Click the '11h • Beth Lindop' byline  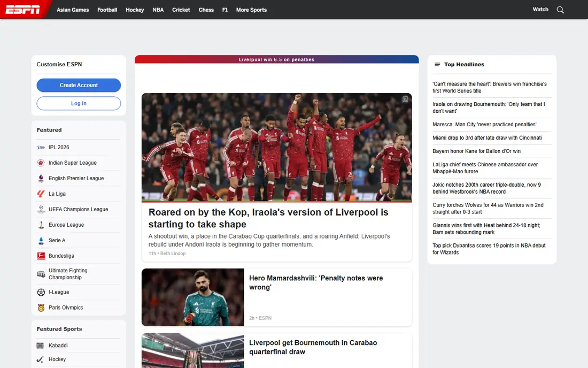point(167,254)
